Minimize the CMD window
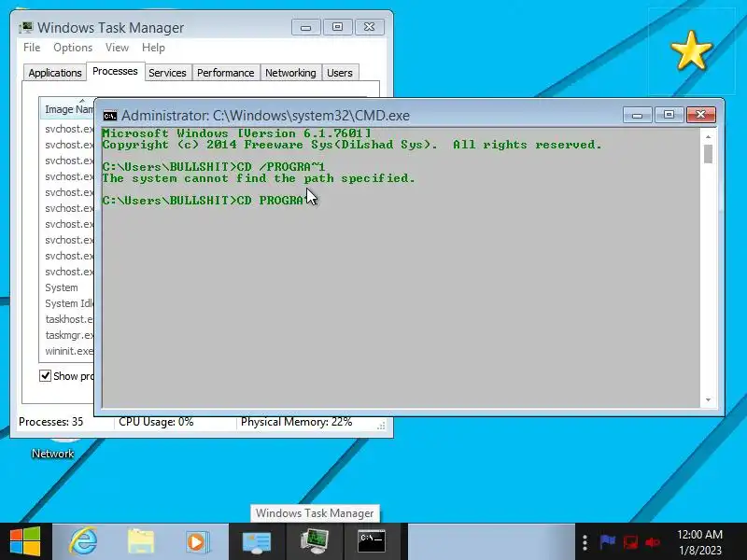The image size is (747, 560). (638, 115)
